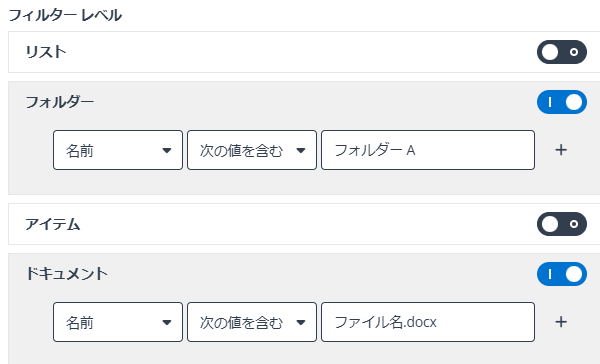The width and height of the screenshot is (600, 364).
Task: Open the 名前 dropdown in フォルダー row
Action: (118, 150)
